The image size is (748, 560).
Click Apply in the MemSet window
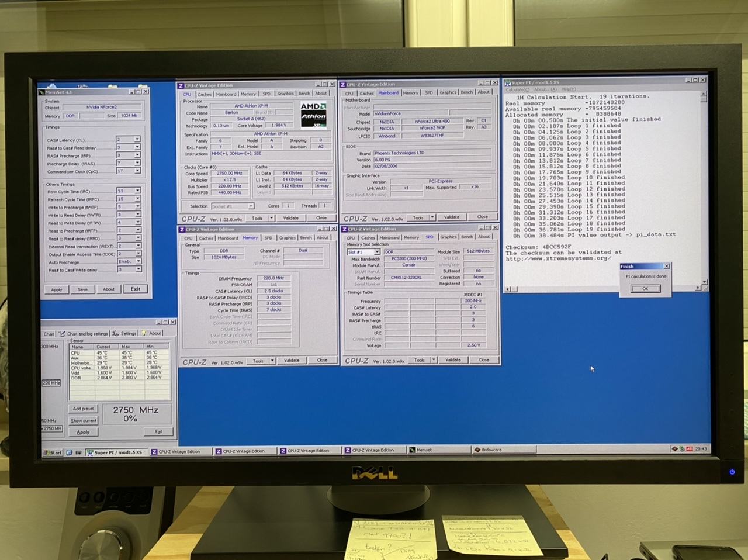point(57,289)
